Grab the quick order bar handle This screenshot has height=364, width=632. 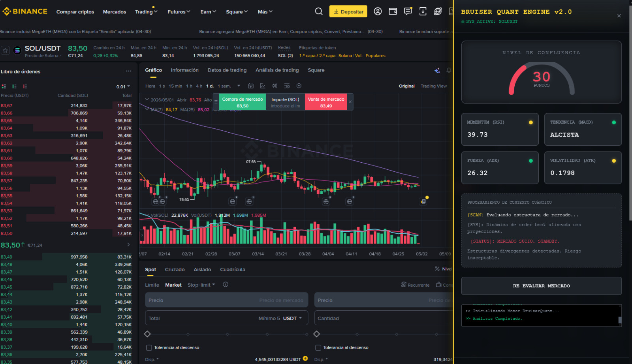pyautogui.click(x=216, y=102)
